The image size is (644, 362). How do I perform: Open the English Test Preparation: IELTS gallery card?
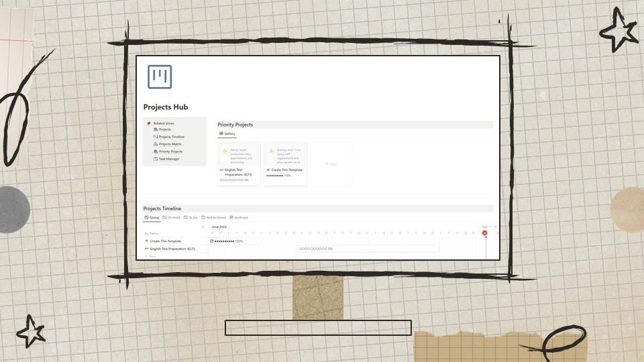[239, 164]
